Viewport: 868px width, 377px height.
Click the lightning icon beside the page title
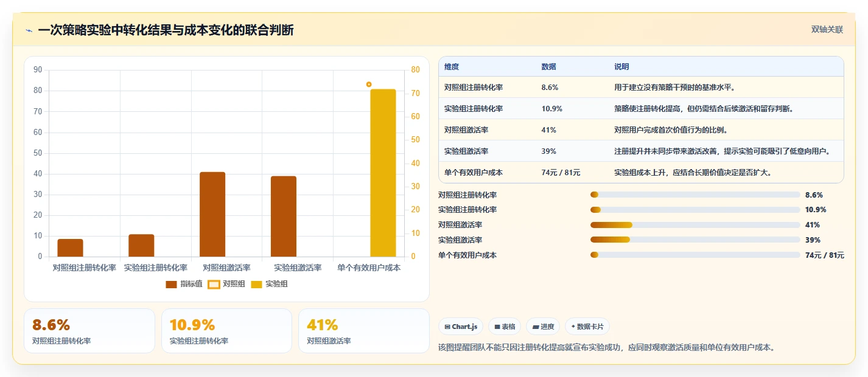click(x=29, y=30)
